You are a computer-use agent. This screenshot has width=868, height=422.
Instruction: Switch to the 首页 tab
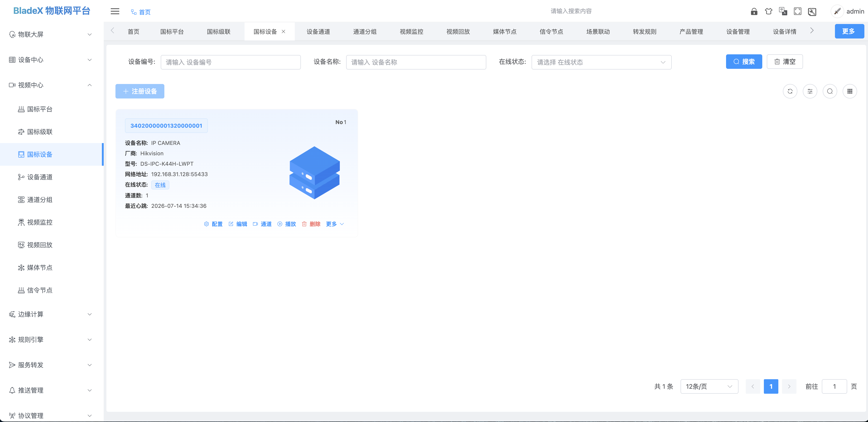click(x=133, y=32)
